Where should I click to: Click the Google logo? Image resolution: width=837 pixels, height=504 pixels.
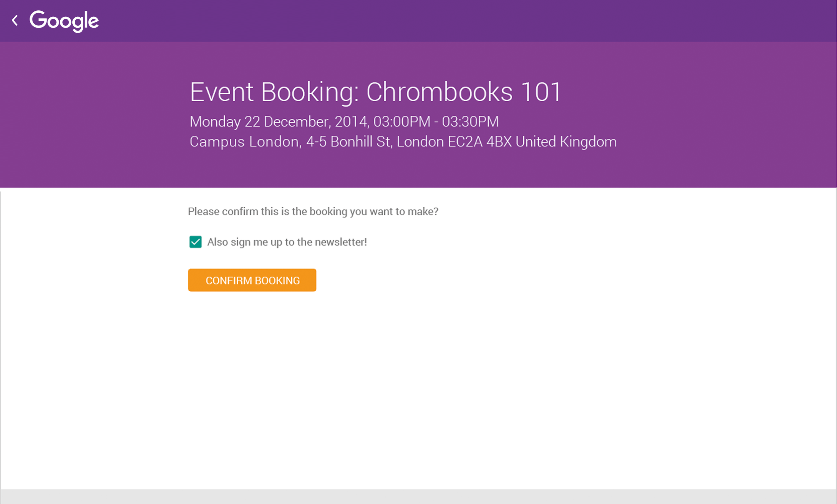64,21
